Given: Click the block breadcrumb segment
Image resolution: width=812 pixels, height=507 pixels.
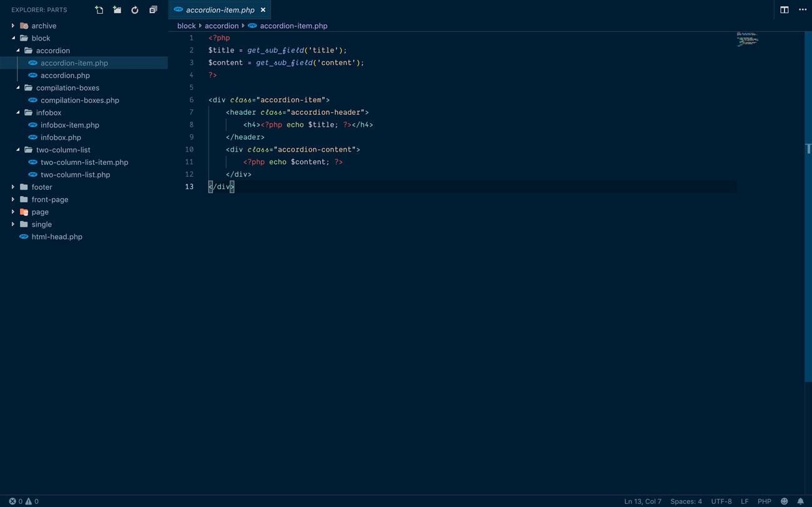Looking at the screenshot, I should pos(186,26).
